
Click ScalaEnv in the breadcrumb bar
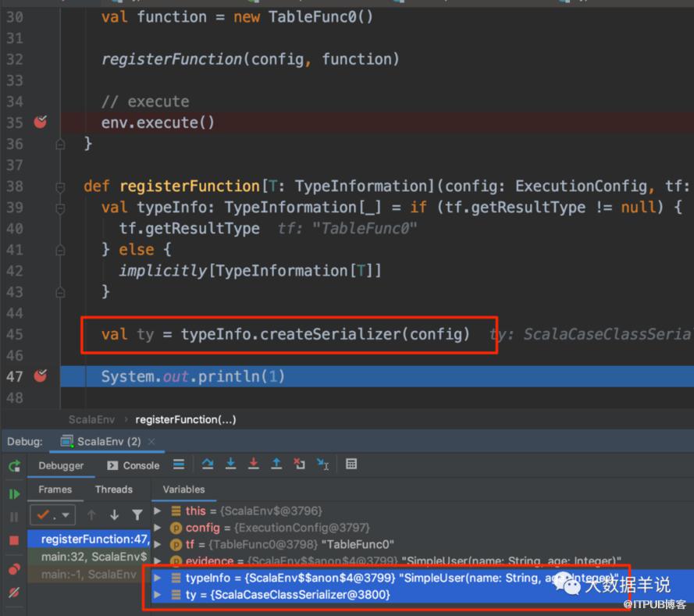[91, 419]
